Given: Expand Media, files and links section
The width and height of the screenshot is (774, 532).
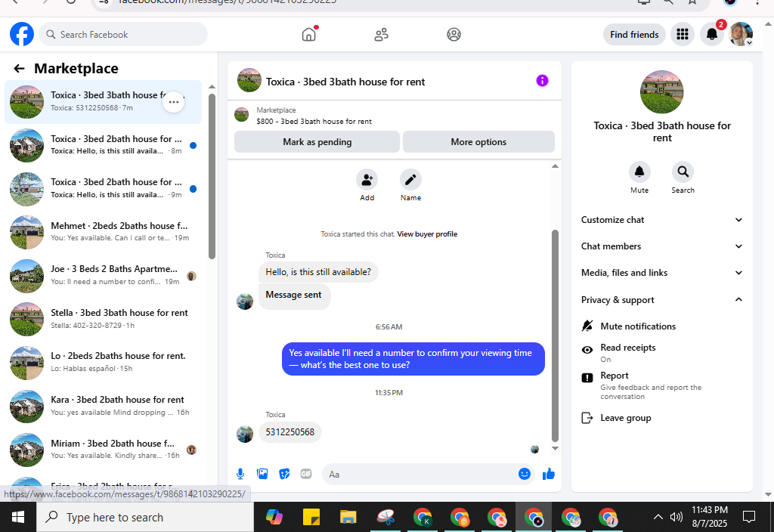Looking at the screenshot, I should [x=662, y=273].
